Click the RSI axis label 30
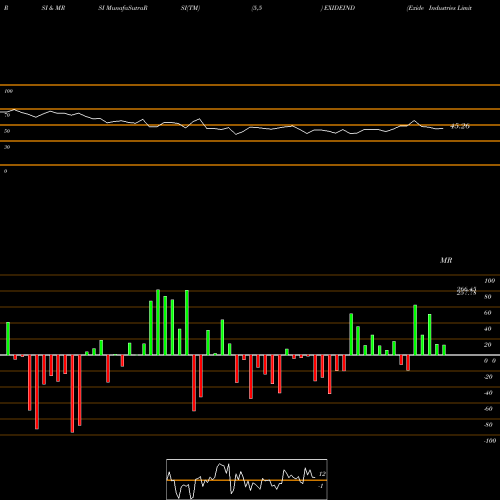The image size is (500, 500). 7,147
